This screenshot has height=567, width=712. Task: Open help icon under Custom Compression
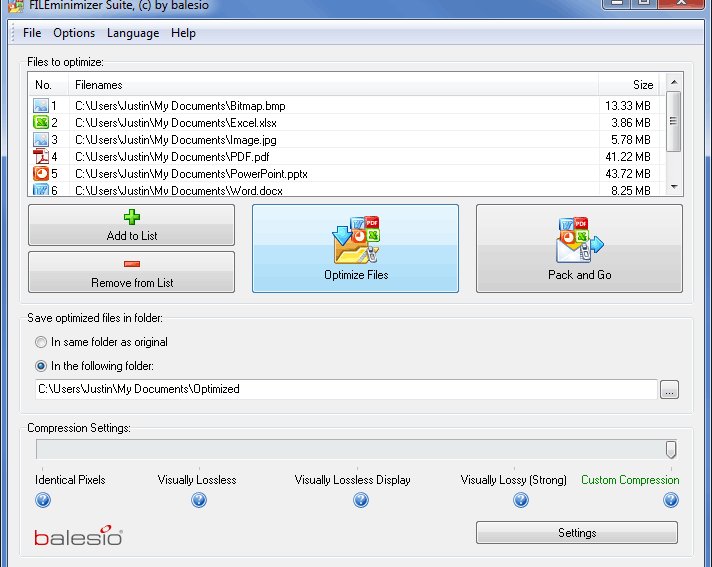[x=671, y=500]
